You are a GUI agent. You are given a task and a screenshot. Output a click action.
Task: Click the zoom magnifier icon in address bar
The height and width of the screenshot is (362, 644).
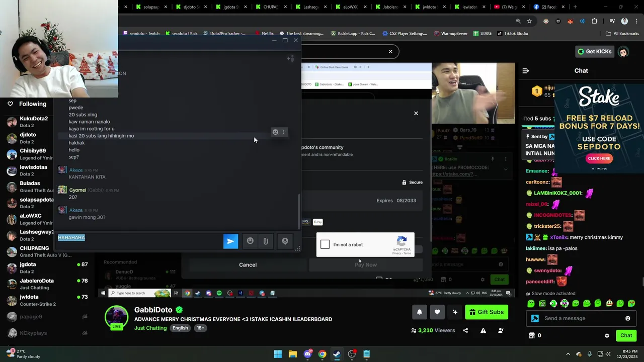(518, 21)
